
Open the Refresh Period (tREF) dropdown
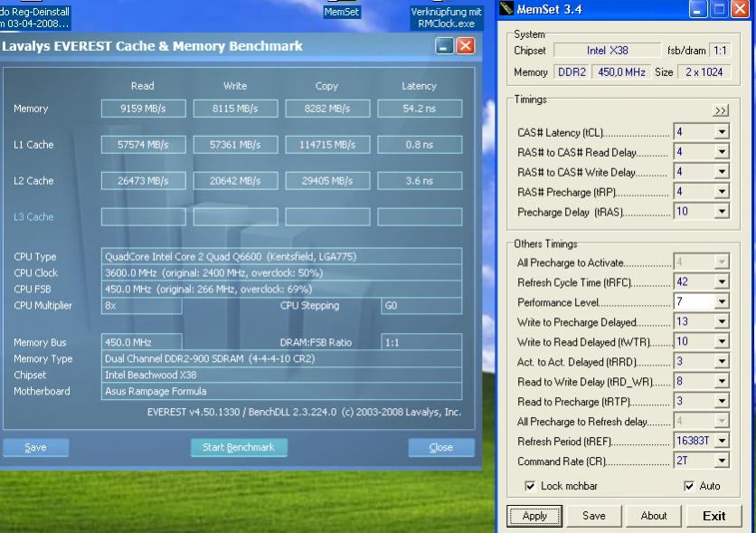point(722,441)
